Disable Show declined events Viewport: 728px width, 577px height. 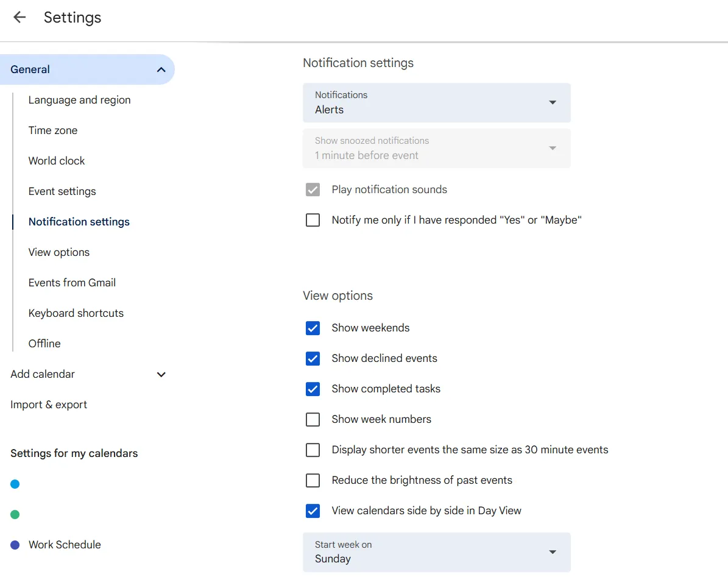(313, 358)
